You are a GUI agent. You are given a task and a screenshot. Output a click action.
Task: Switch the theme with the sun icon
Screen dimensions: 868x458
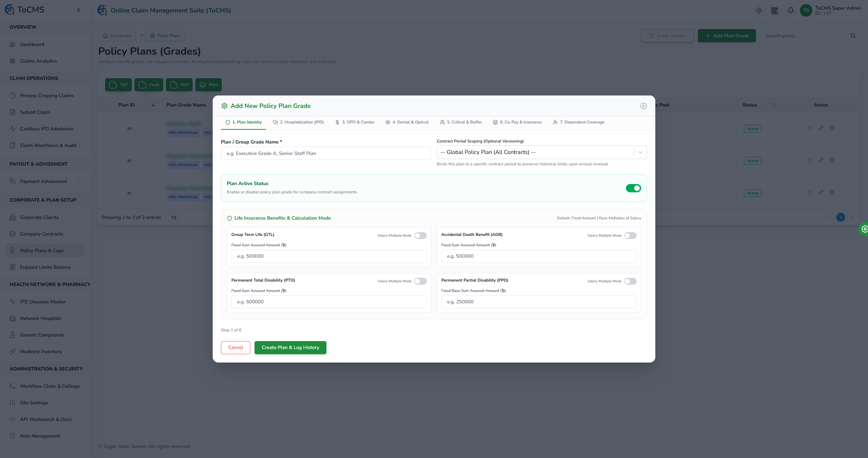759,10
